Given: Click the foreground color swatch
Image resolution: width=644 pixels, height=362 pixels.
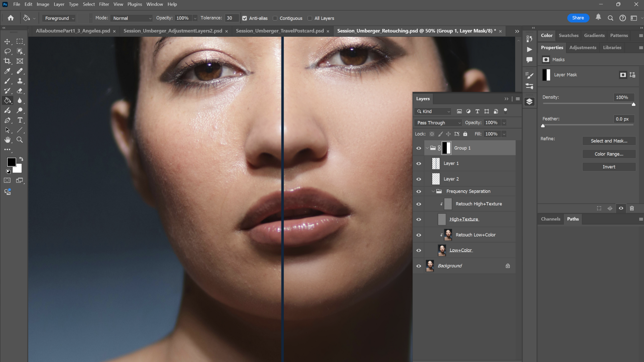Looking at the screenshot, I should 11,162.
